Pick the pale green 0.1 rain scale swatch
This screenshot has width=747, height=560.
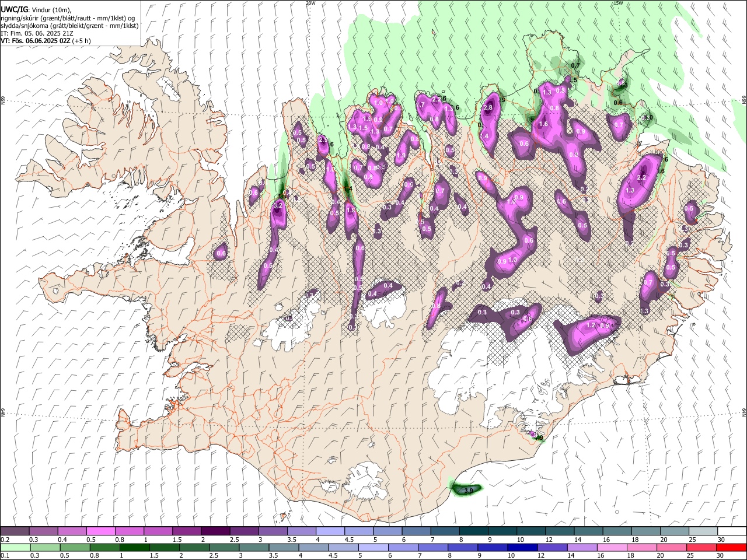pyautogui.click(x=15, y=547)
